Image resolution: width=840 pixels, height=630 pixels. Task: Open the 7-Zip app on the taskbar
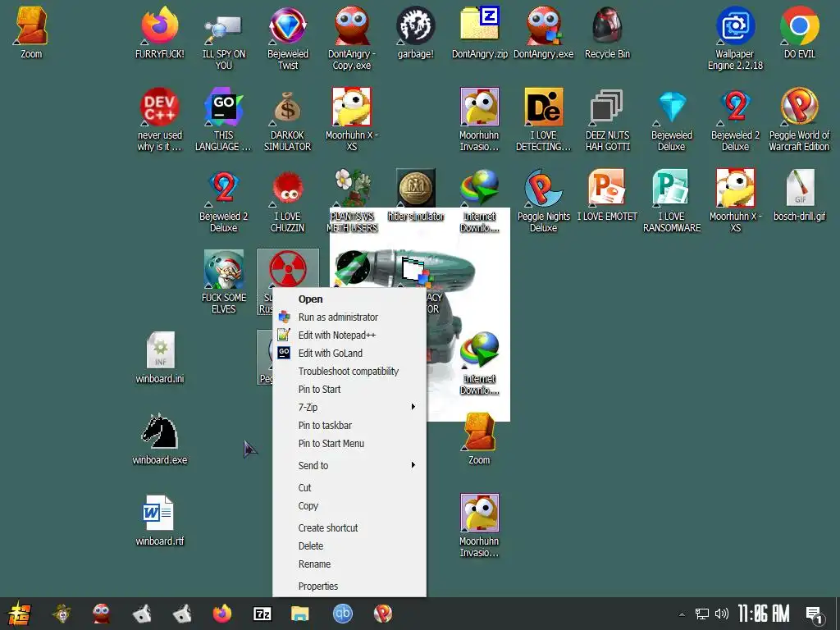pyautogui.click(x=262, y=614)
